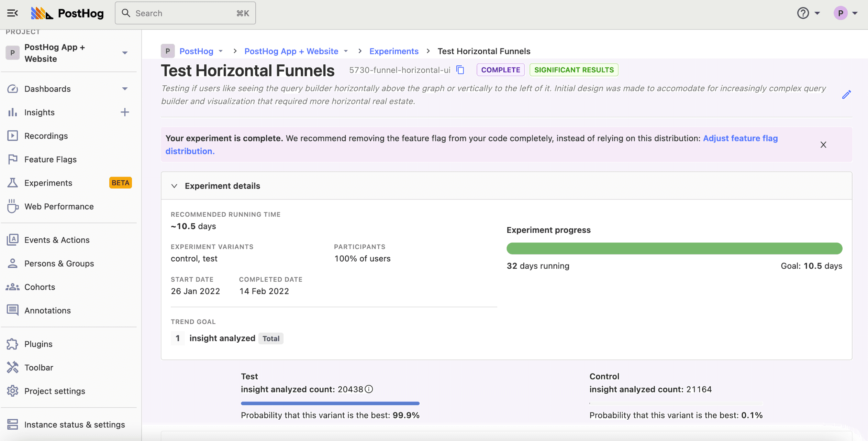Open Plugins page
Viewport: 868px width, 441px height.
click(38, 344)
